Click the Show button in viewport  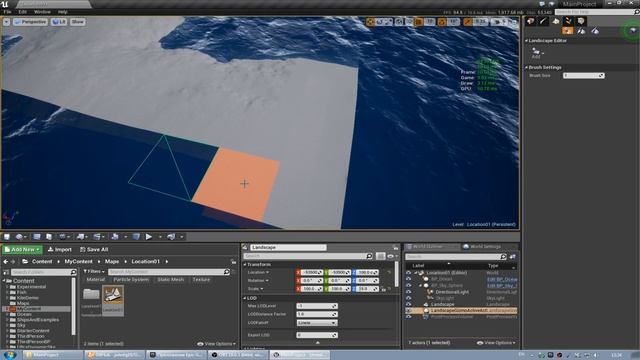click(x=78, y=22)
